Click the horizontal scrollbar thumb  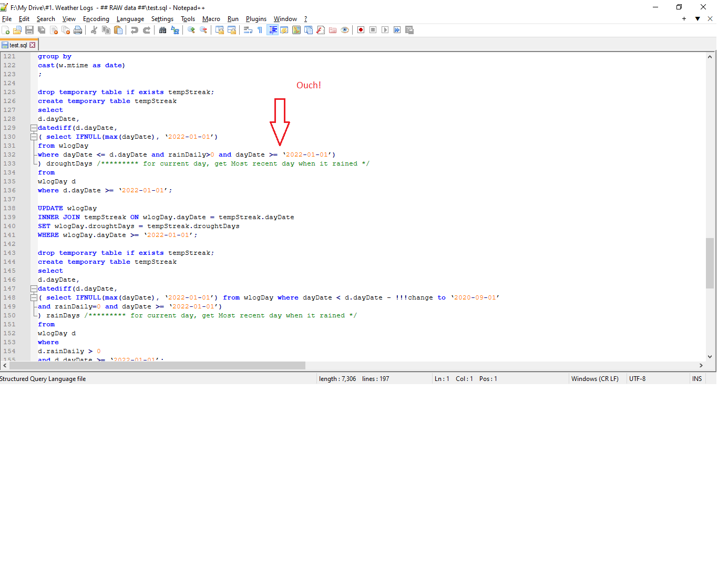[x=157, y=366]
